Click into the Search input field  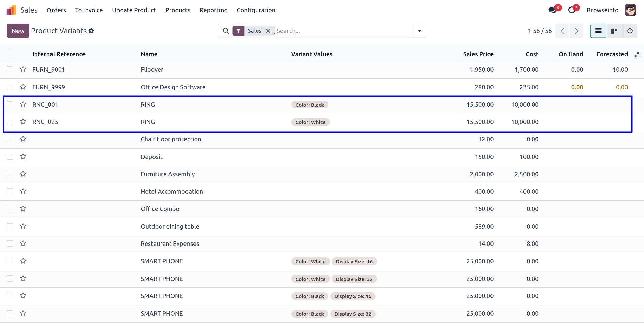[x=343, y=31]
